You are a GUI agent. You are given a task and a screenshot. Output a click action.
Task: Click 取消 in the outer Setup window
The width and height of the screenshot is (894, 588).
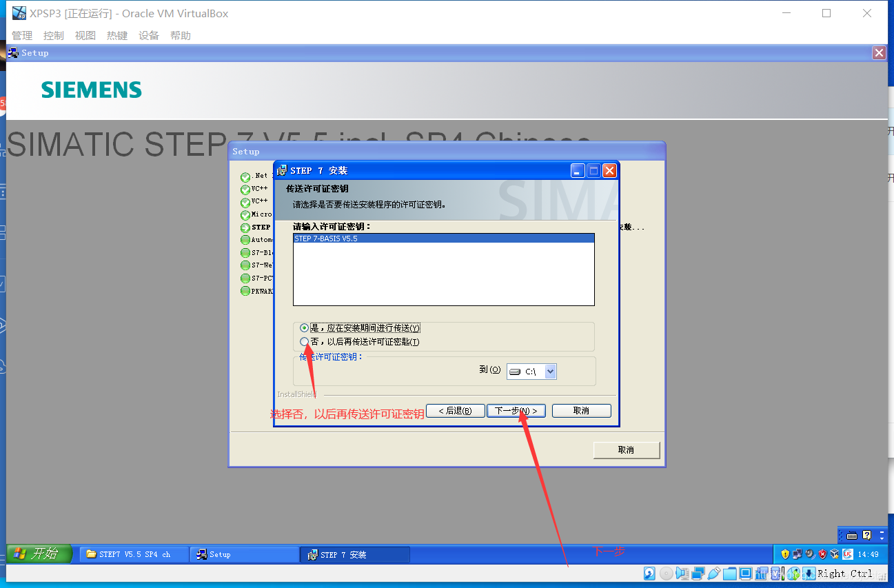tap(626, 449)
